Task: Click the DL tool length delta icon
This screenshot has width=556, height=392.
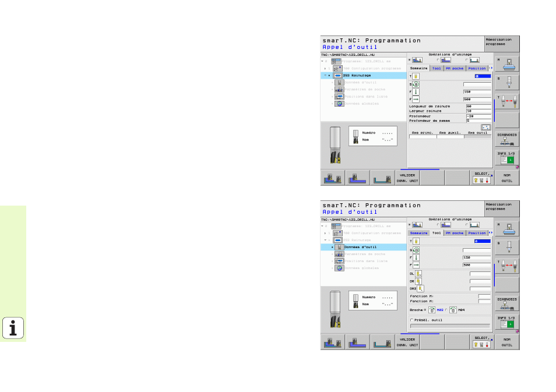Action: tap(418, 274)
